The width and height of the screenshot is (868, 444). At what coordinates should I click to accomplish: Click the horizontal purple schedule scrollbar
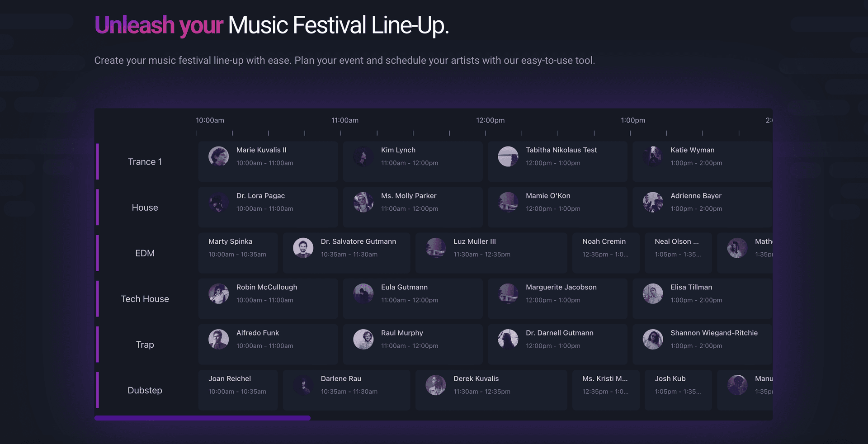point(202,418)
